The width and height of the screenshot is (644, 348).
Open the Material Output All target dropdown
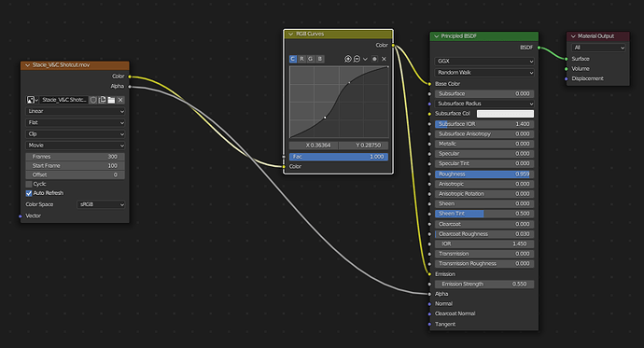click(x=598, y=48)
